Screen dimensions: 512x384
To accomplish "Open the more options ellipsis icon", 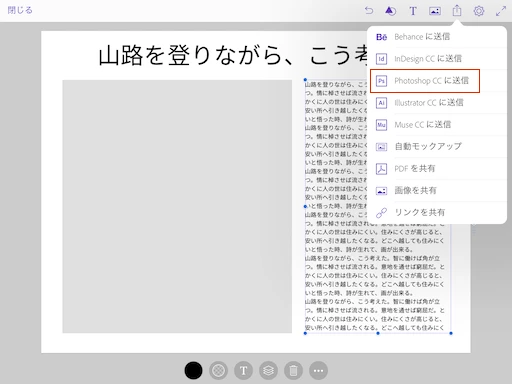I will pos(318,370).
